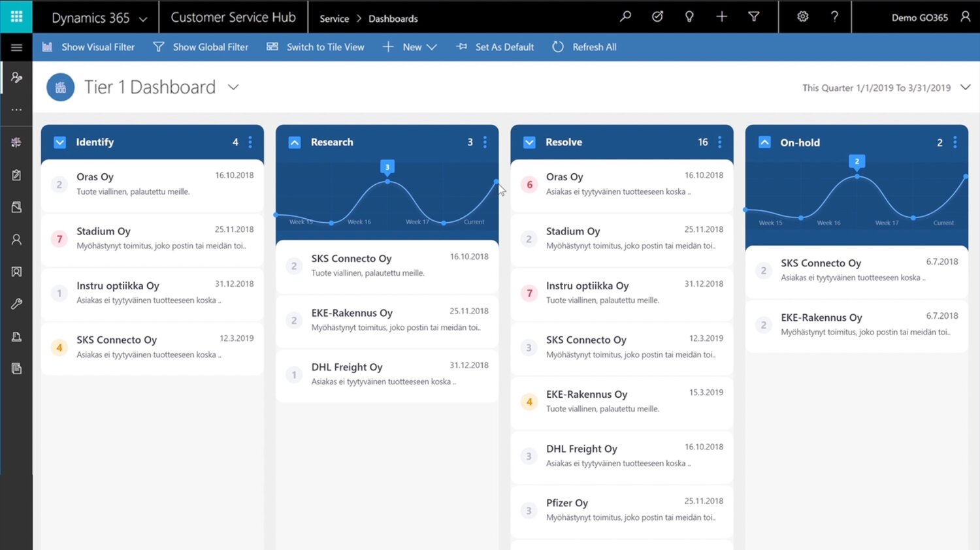Toggle the Resolve stream expand checkbox
This screenshot has width=980, height=550.
coord(529,142)
